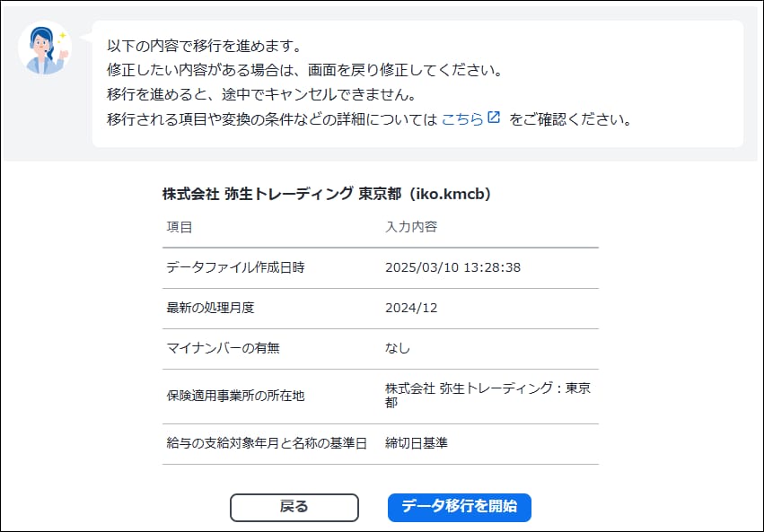This screenshot has width=764, height=532.
Task: Select the データファイル作成日時 row label
Action: [235, 267]
